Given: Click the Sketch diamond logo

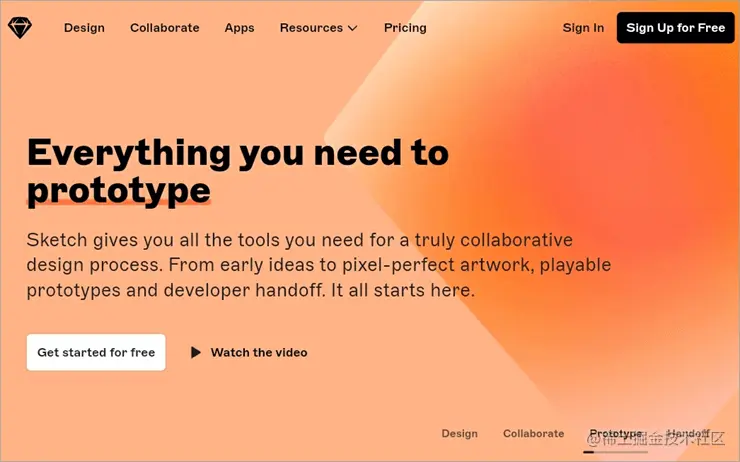Looking at the screenshot, I should tap(20, 28).
